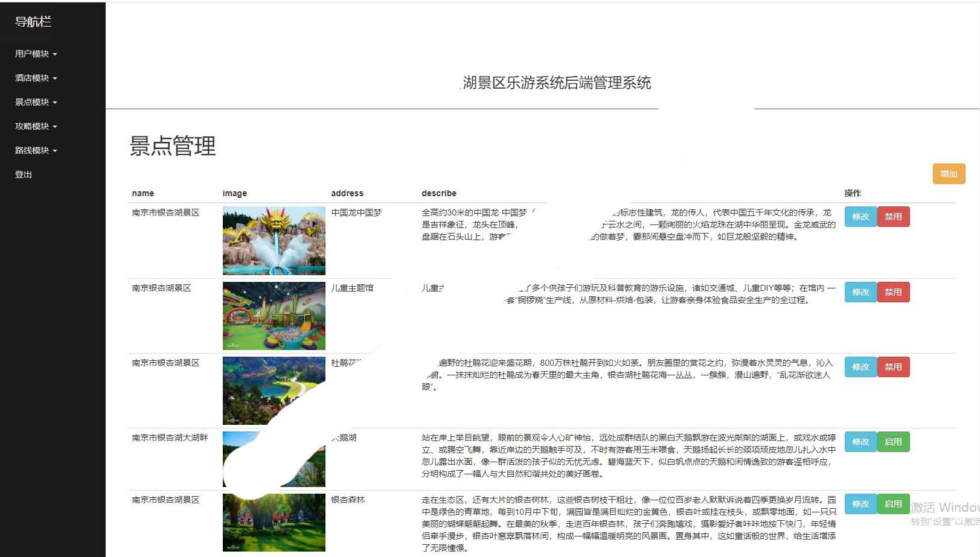This screenshot has width=980, height=557.
Task: Expand 景点模块 in the navigation bar
Action: (36, 102)
